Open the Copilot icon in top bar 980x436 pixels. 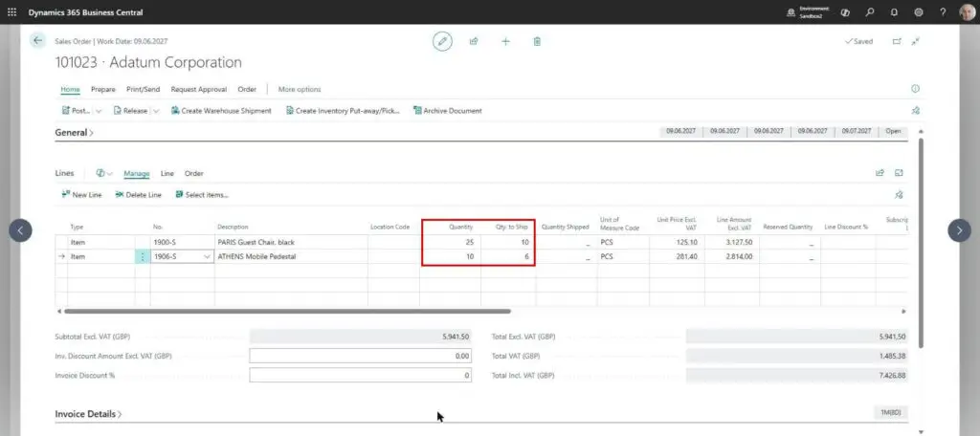[845, 11]
